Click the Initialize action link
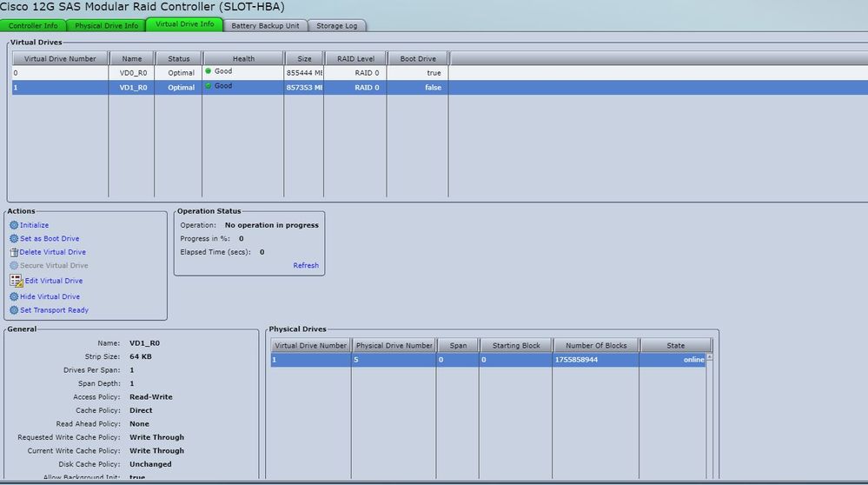 (x=35, y=225)
